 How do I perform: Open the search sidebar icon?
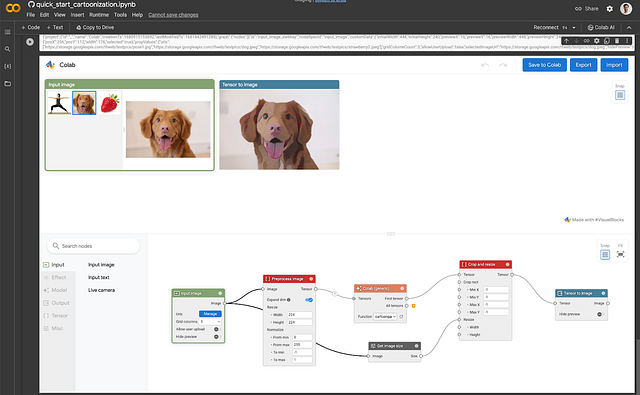click(x=7, y=49)
